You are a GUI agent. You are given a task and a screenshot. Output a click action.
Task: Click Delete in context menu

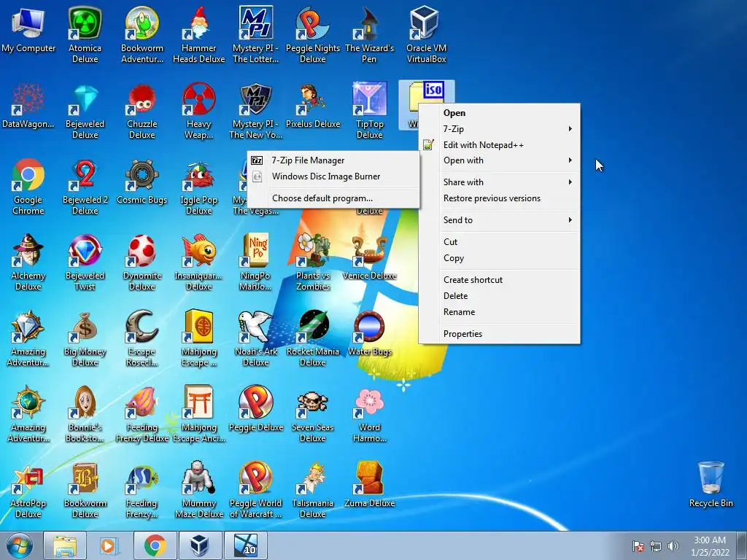(499, 296)
